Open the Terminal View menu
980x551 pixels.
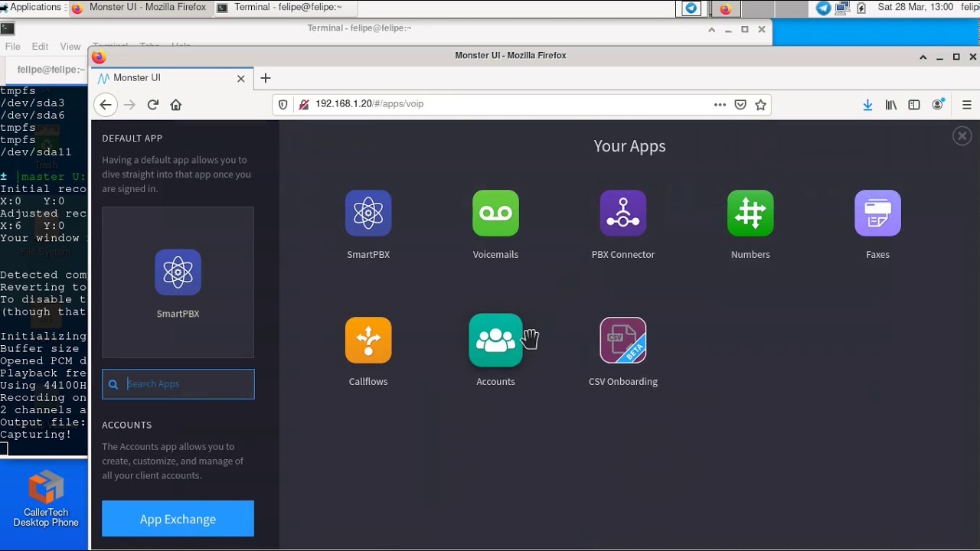coord(70,47)
